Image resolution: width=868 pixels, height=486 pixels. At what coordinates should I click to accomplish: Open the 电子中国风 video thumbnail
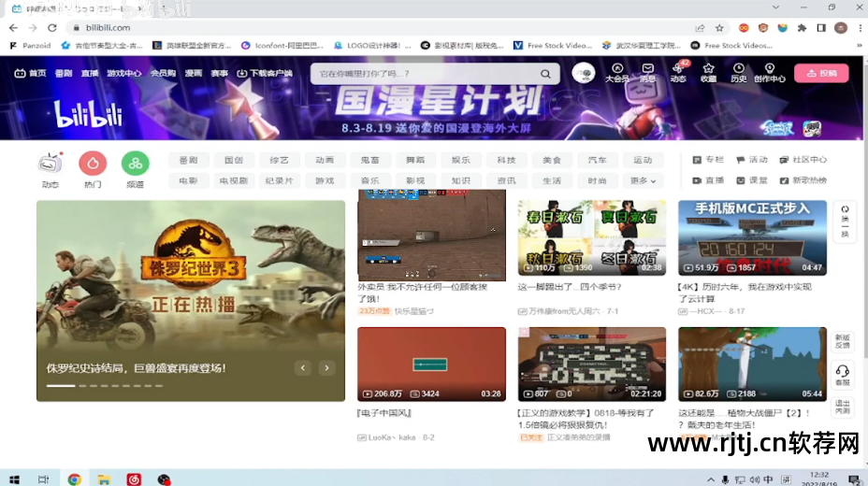click(431, 364)
